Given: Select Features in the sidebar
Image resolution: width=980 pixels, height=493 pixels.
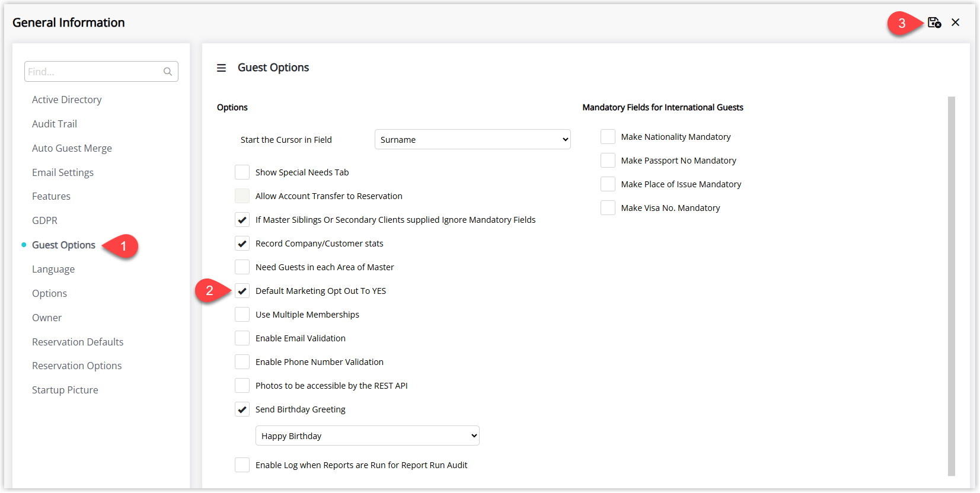Looking at the screenshot, I should tap(51, 196).
